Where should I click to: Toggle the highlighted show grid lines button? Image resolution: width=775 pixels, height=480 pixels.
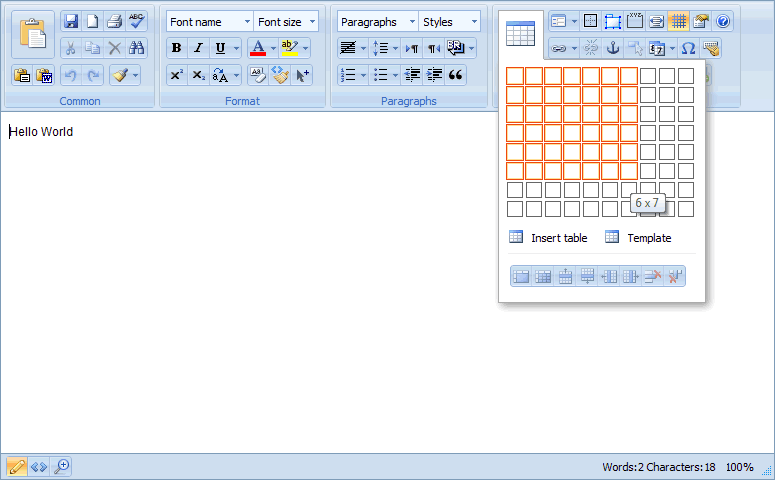[x=678, y=21]
